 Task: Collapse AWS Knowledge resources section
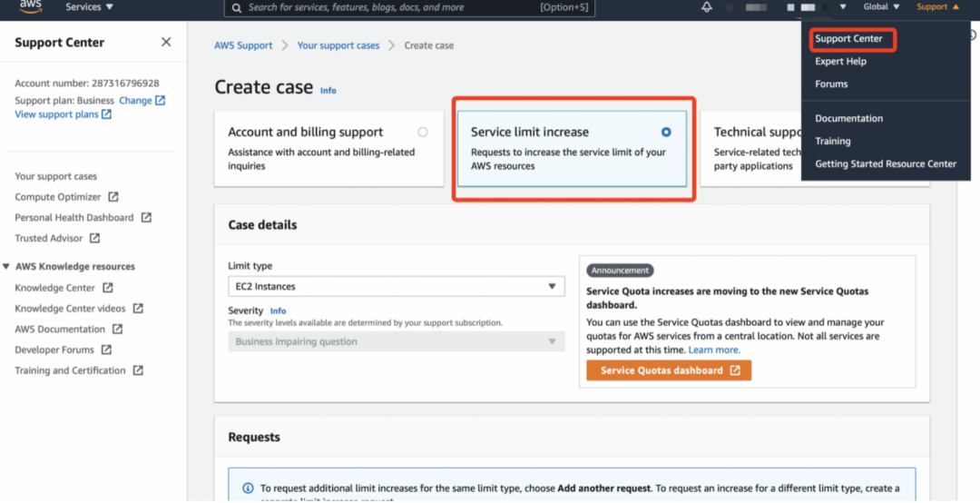click(6, 267)
